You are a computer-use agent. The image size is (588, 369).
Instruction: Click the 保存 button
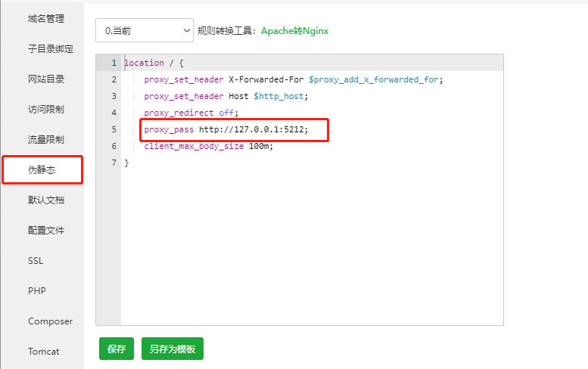(x=117, y=349)
